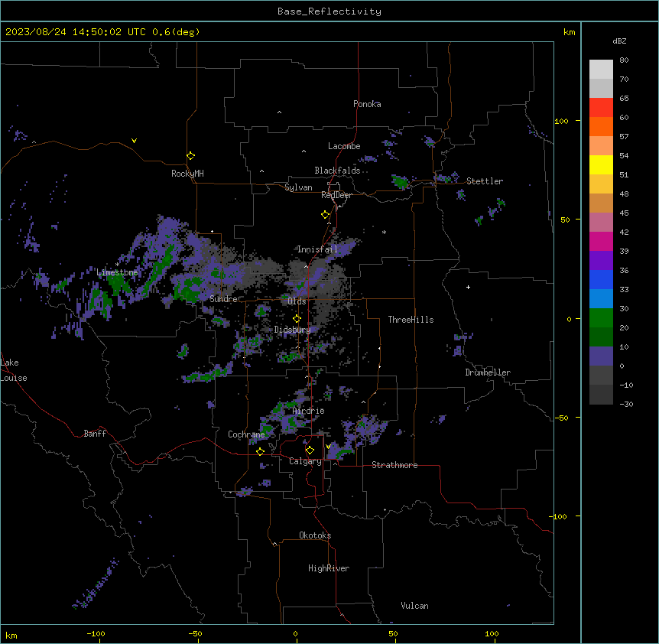659x644 pixels.
Task: Click the Okotoks label
Action: click(x=315, y=535)
